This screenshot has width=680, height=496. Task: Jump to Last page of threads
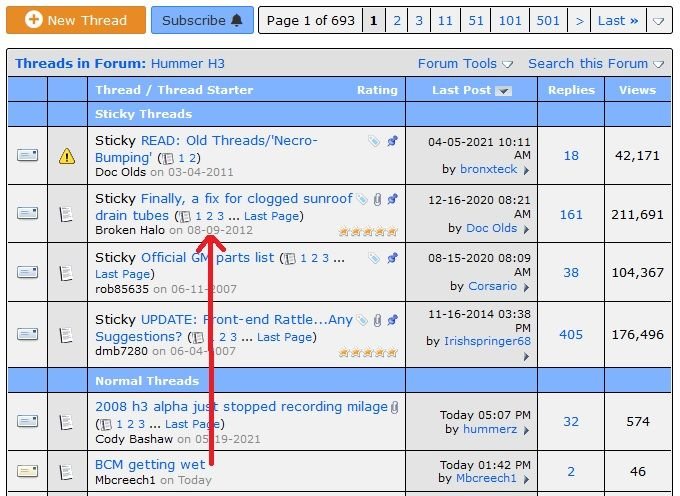tap(617, 20)
